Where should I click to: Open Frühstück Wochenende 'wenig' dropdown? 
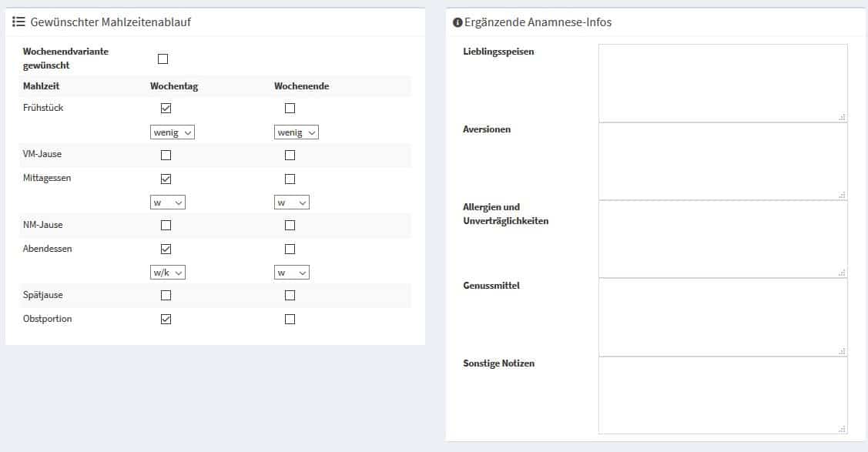297,132
